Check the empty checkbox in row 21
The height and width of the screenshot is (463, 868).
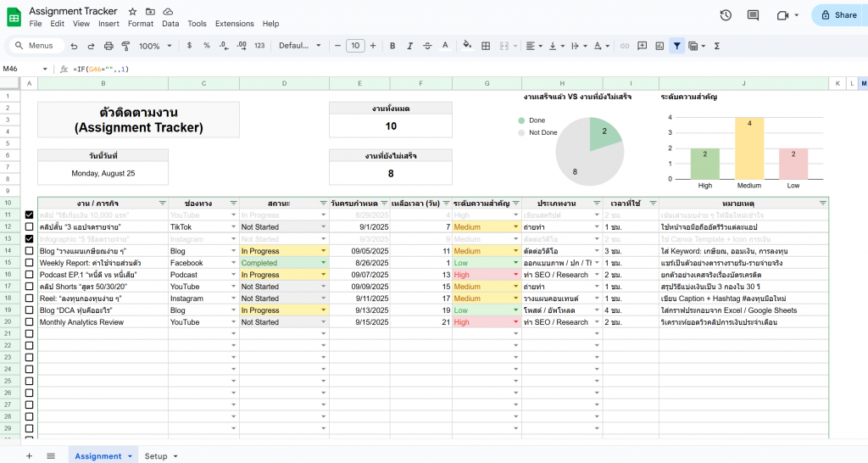pos(30,334)
